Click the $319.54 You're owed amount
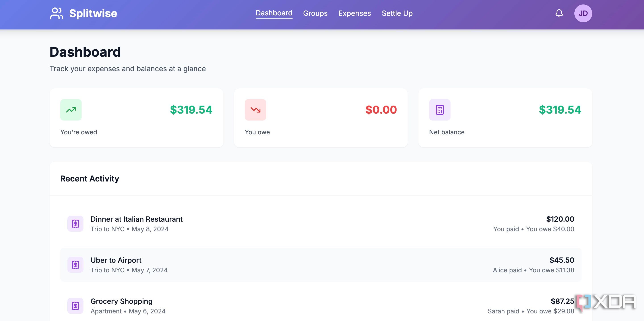 [x=191, y=110]
